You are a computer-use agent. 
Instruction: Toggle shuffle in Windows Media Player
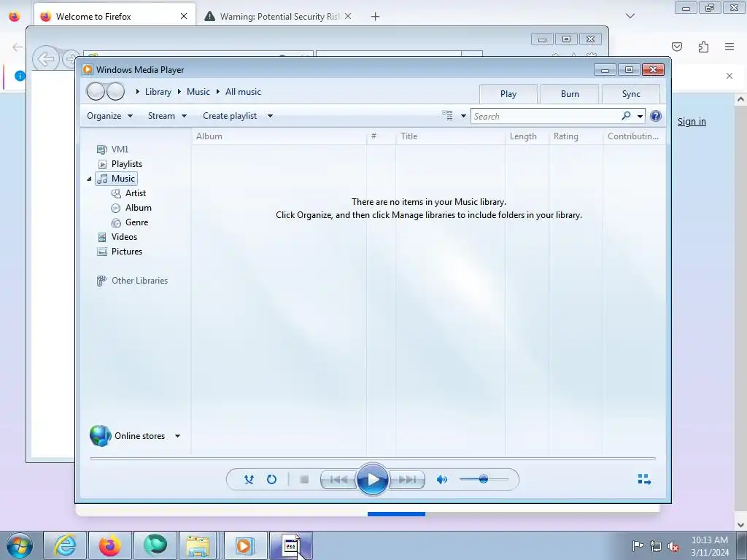pyautogui.click(x=249, y=480)
